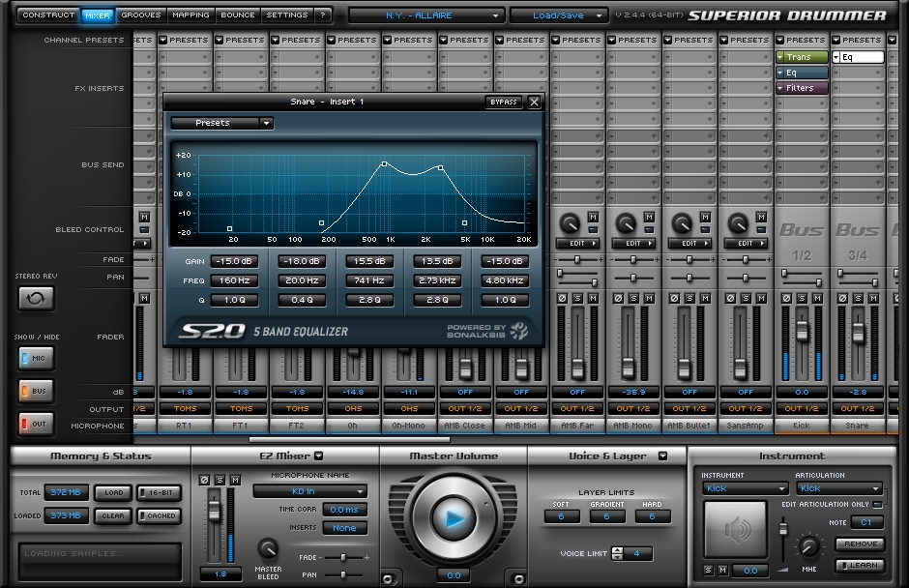
Task: Solo the EZ Mixer channel
Action: pos(220,480)
